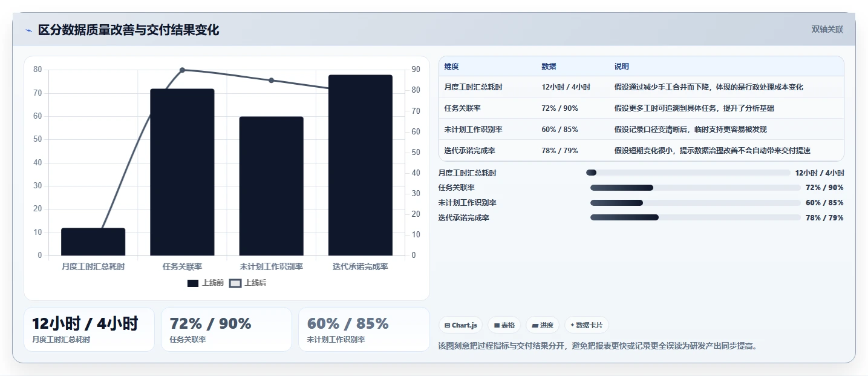Click 任务关联率 in the table's 维度 column
Screen dimensions: 868x376
462,108
